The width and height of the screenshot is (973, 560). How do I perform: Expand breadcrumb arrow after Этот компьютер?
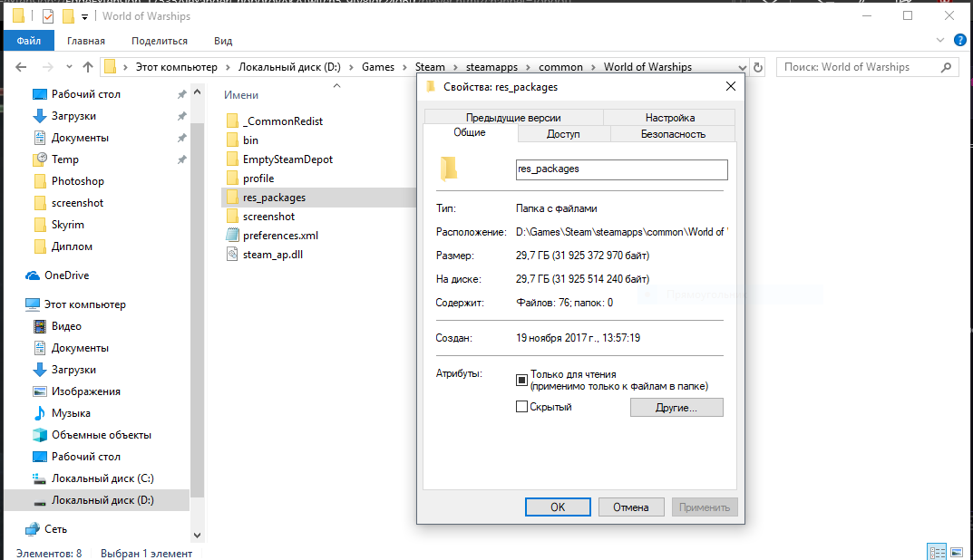click(x=228, y=67)
